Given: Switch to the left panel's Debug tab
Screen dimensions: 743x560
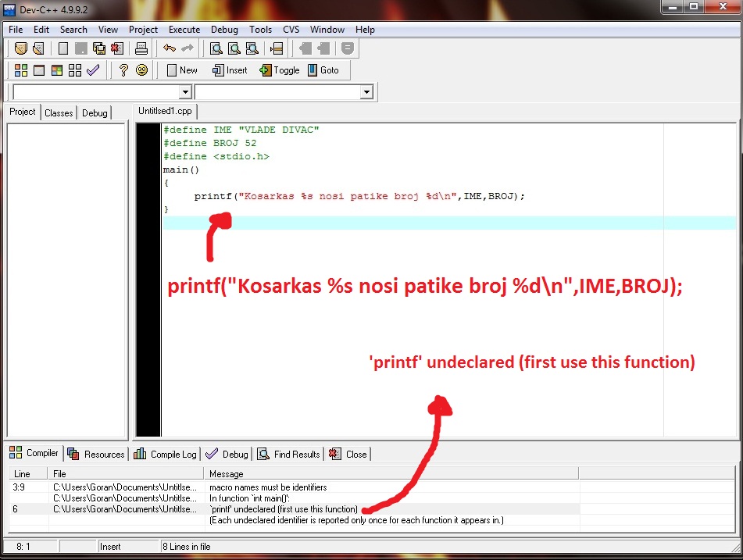Looking at the screenshot, I should click(x=95, y=112).
